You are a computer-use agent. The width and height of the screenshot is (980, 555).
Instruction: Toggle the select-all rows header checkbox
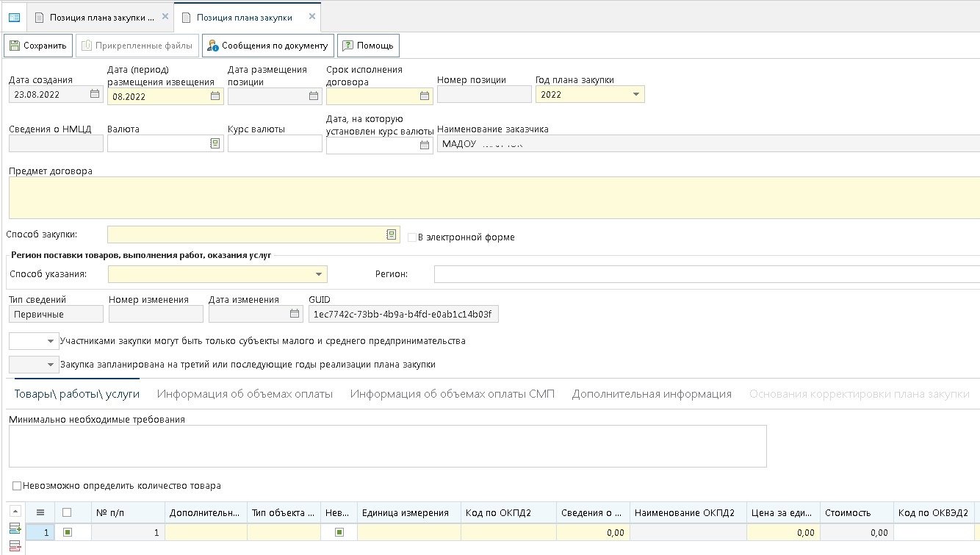[x=68, y=512]
